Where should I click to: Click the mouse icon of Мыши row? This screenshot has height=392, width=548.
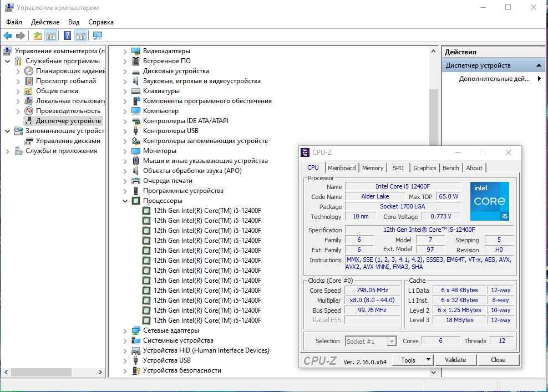[135, 161]
